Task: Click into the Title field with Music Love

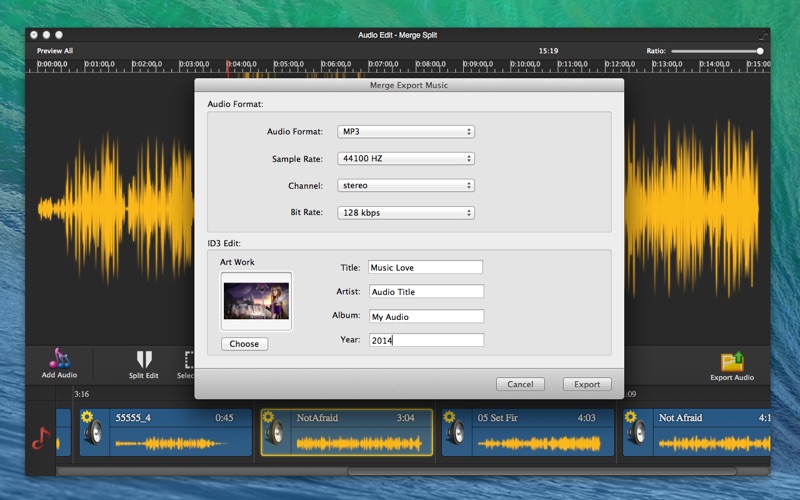Action: pyautogui.click(x=425, y=267)
